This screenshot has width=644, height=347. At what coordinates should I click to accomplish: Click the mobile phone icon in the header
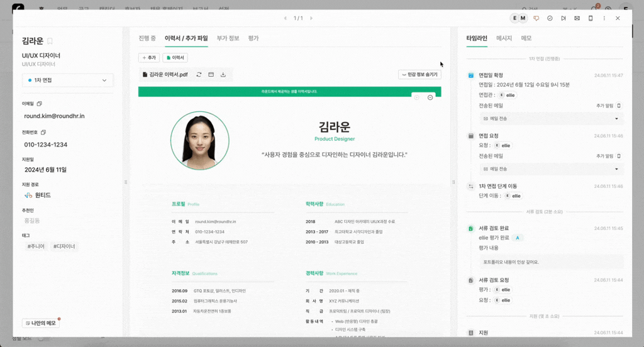pyautogui.click(x=591, y=18)
